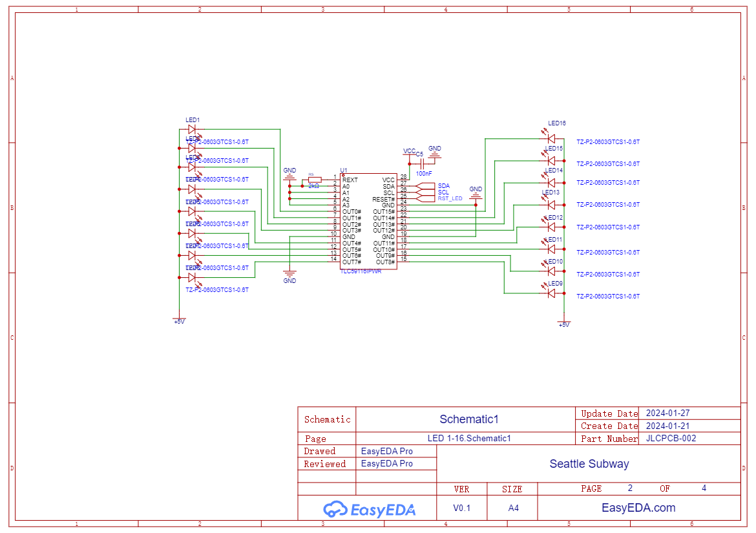Click the RESET# pin name in U1
Image resolution: width=756 pixels, height=533 pixels.
(x=383, y=199)
